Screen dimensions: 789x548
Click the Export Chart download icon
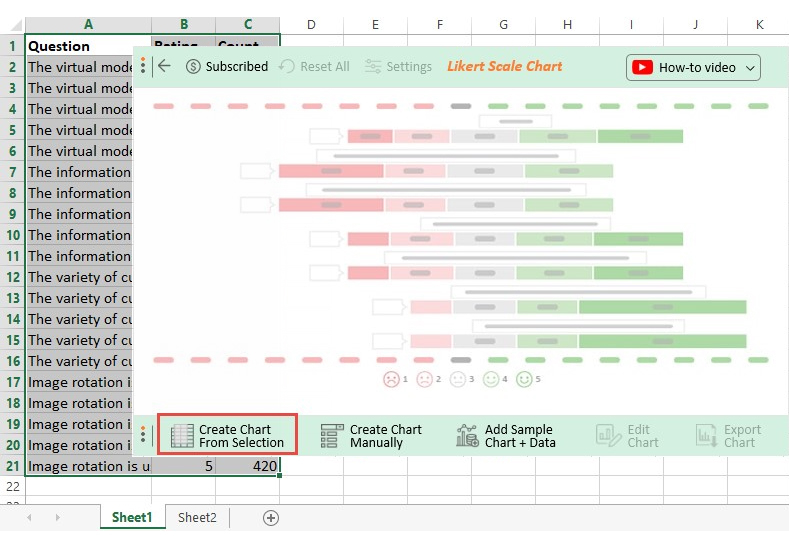[706, 436]
